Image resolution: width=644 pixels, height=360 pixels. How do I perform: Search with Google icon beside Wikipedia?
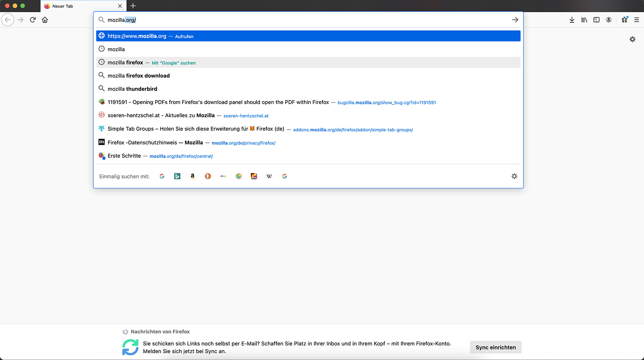click(x=284, y=176)
